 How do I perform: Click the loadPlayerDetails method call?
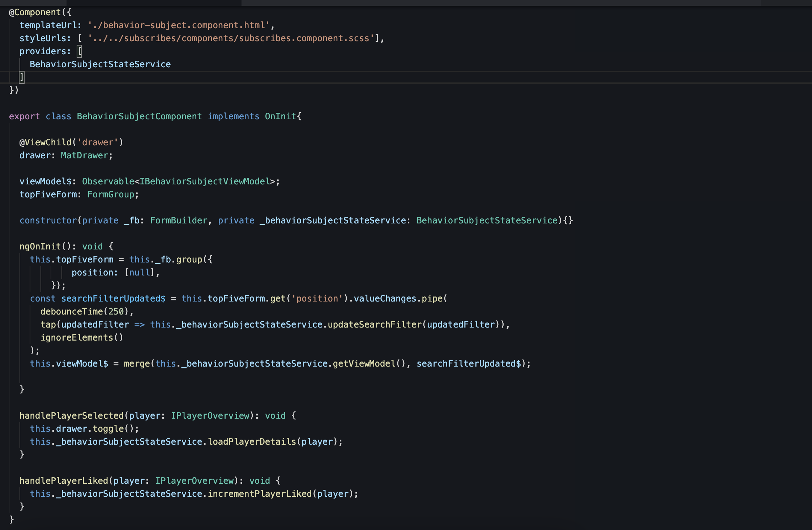coord(252,442)
